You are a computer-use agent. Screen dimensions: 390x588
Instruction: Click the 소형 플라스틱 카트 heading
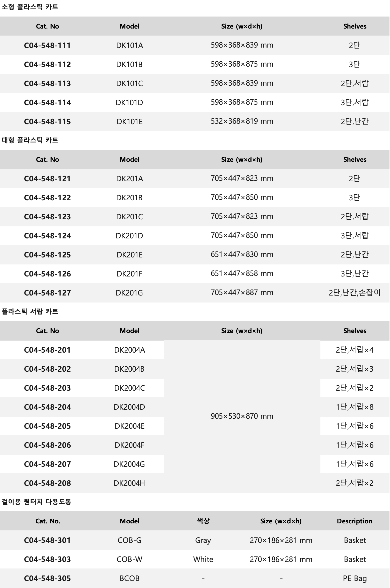(30, 7)
